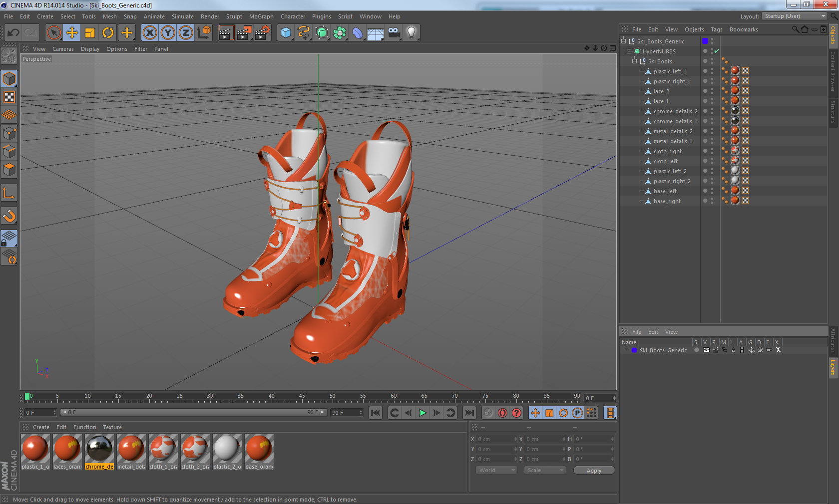Collapse the HyperNURBS tree node

point(629,51)
